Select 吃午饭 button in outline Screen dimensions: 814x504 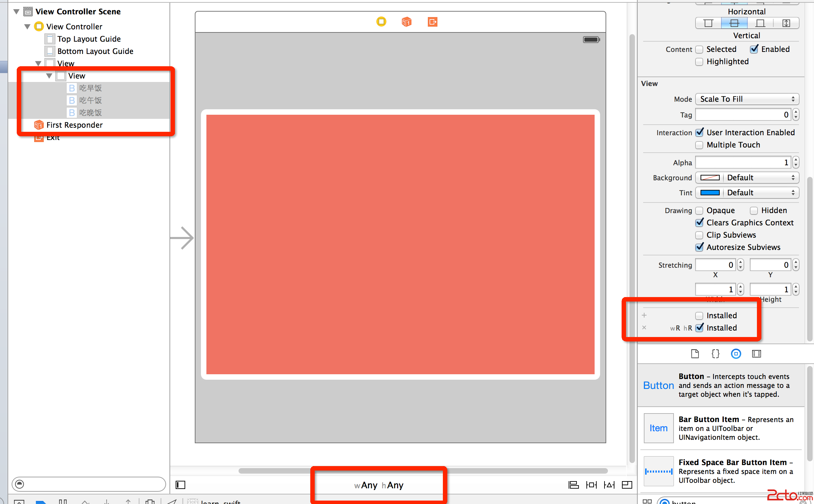click(x=90, y=100)
